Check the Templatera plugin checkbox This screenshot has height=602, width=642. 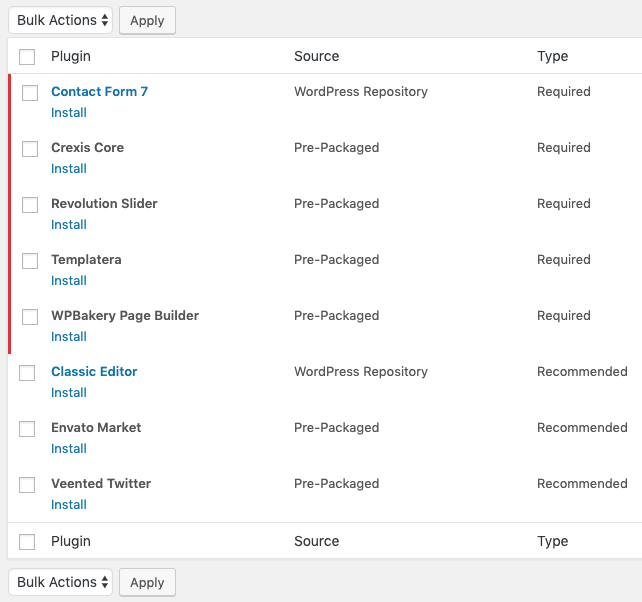coord(30,261)
